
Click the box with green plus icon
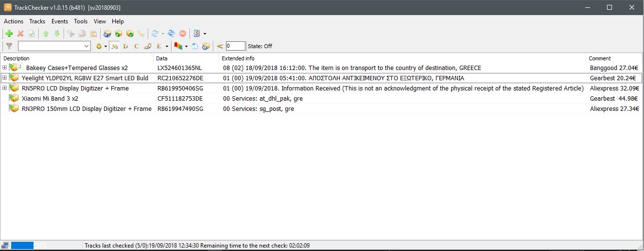(119, 34)
